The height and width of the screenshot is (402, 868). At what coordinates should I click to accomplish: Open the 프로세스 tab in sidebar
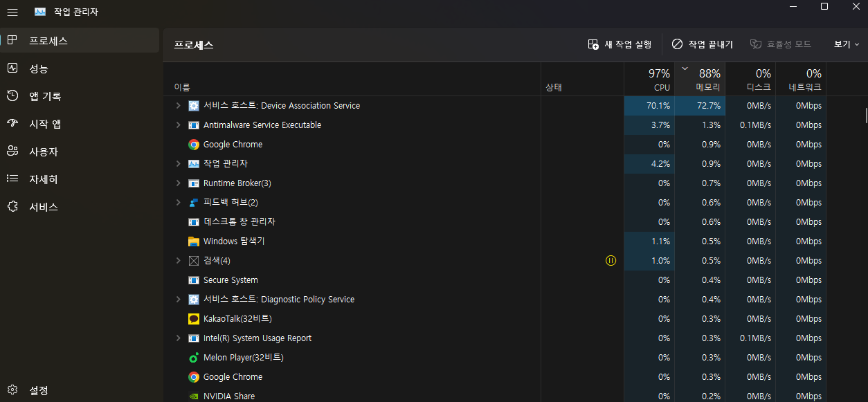[80, 41]
